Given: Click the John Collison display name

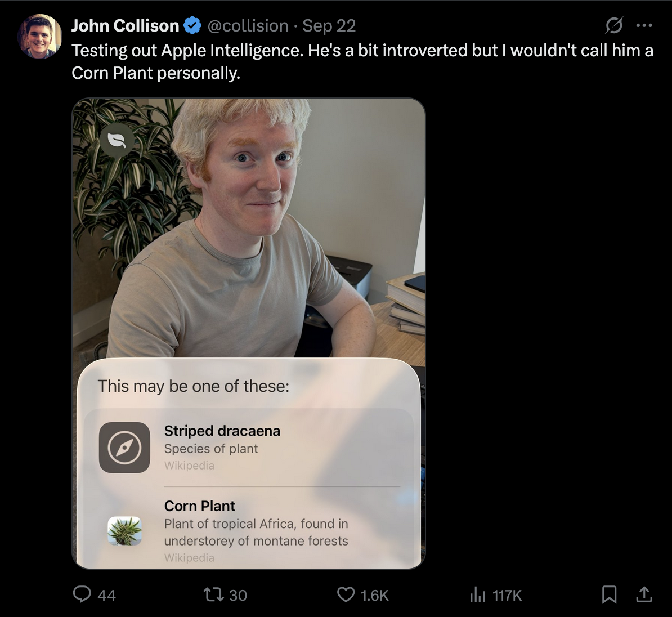Looking at the screenshot, I should [x=125, y=26].
